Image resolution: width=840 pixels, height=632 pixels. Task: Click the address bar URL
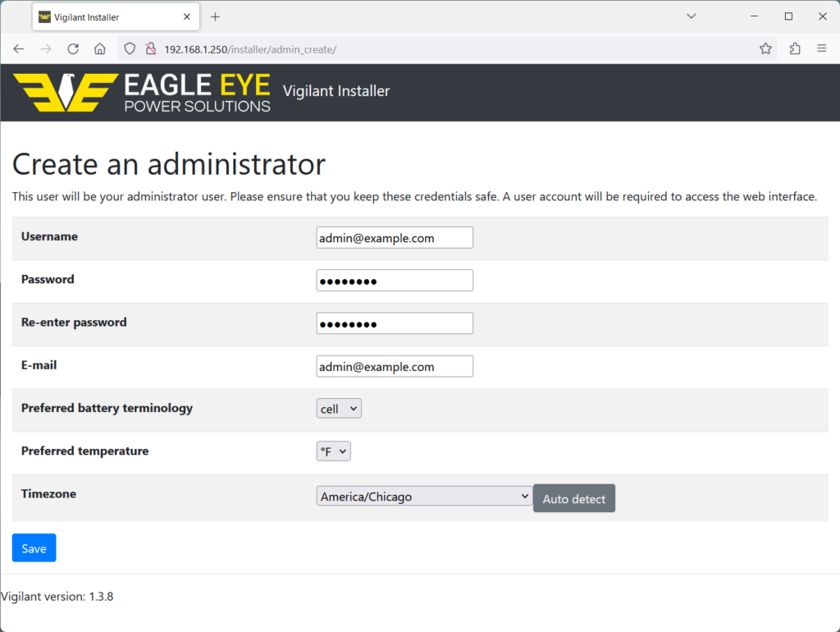click(250, 49)
